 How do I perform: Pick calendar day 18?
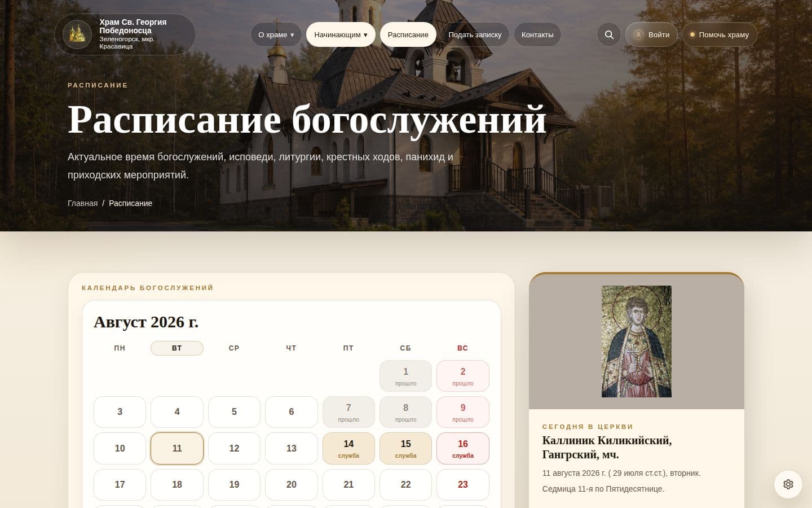(x=177, y=484)
